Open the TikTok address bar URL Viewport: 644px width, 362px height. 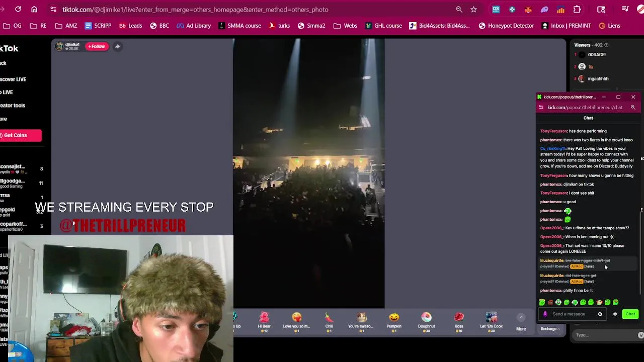point(195,10)
